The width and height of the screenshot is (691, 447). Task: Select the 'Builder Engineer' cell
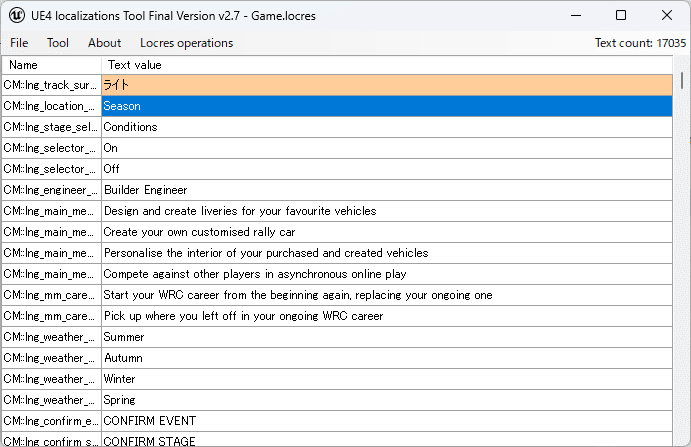386,190
